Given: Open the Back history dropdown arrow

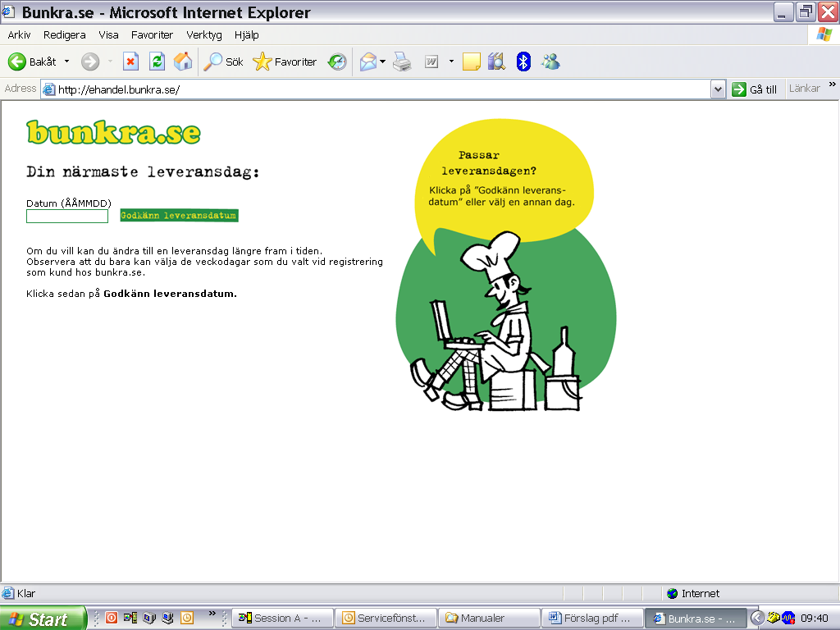Looking at the screenshot, I should pyautogui.click(x=67, y=62).
